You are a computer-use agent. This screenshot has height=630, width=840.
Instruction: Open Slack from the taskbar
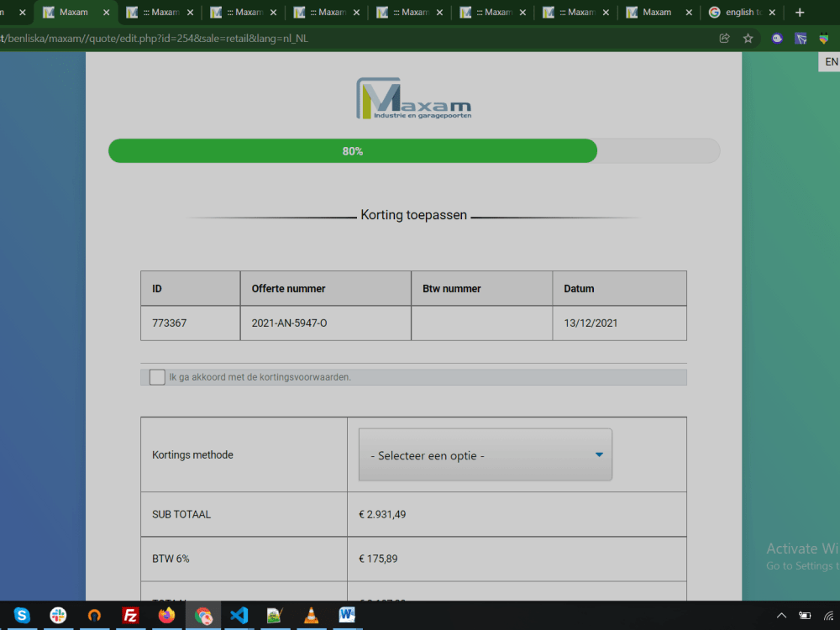(58, 615)
